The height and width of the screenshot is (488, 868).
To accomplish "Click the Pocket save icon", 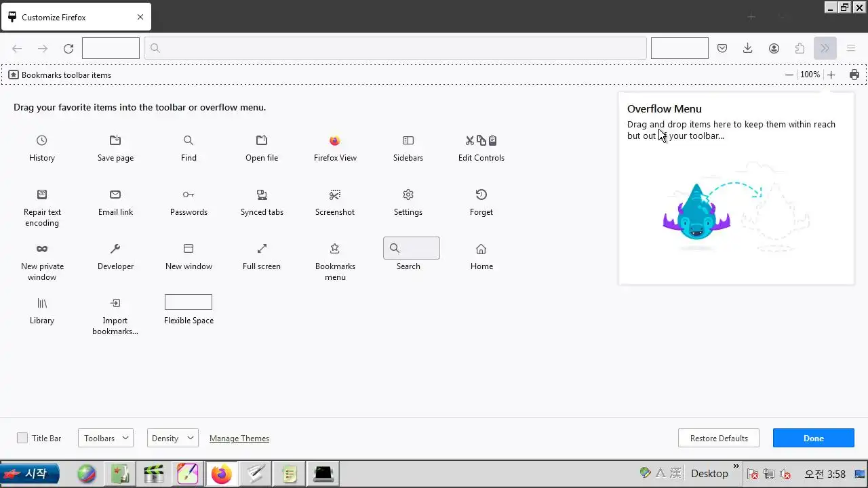I will pos(722,48).
